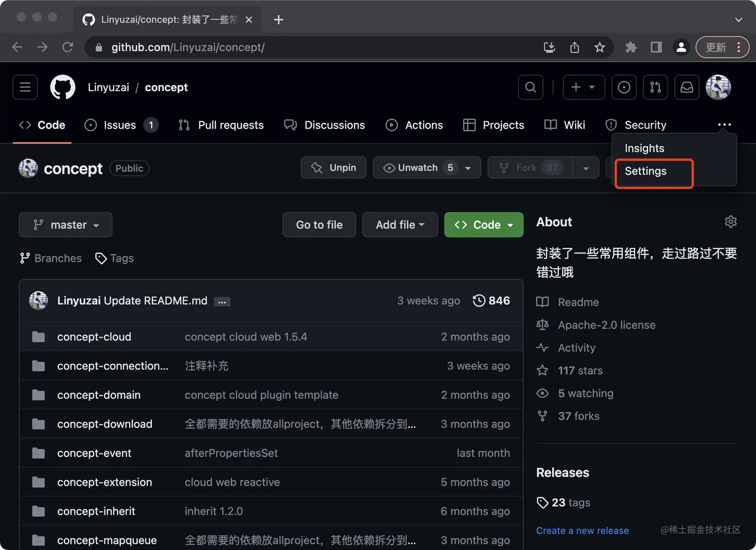Open the browser profile icon
This screenshot has height=550, width=756.
click(681, 48)
